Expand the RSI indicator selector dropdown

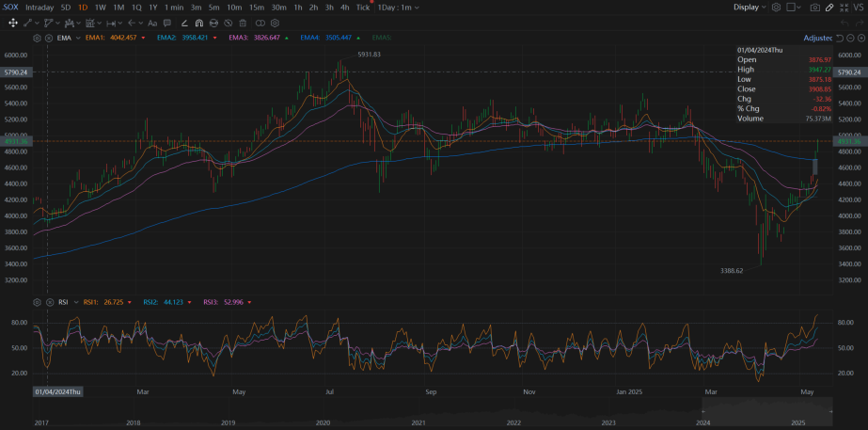[76, 302]
